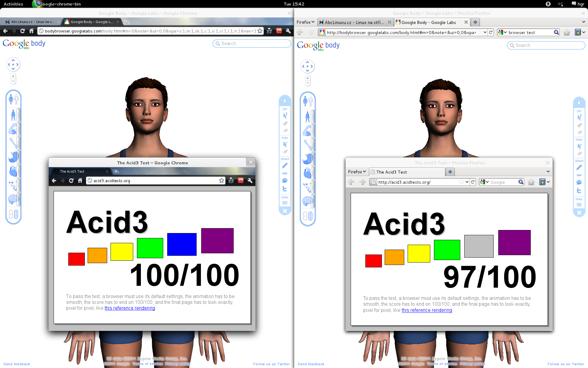
Task: Toggle bookmark star in Acid3 Chrome address bar
Action: click(x=221, y=181)
